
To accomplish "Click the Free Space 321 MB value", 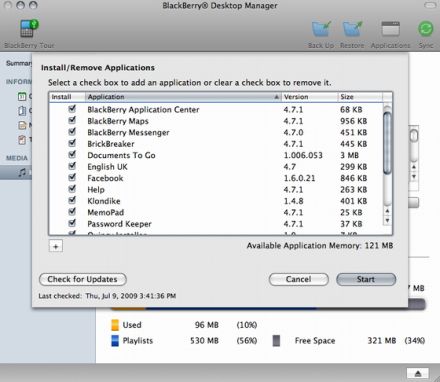I will point(382,341).
